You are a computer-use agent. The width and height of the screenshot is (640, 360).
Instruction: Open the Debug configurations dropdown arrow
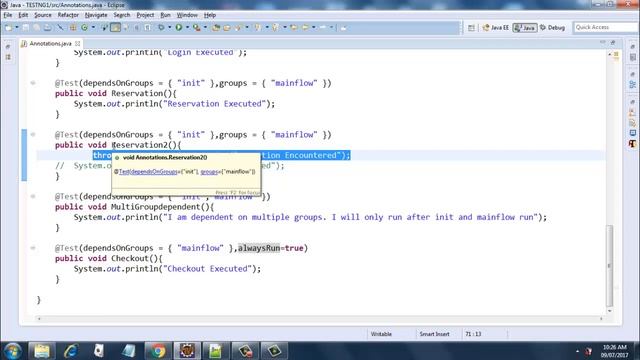coord(169,27)
